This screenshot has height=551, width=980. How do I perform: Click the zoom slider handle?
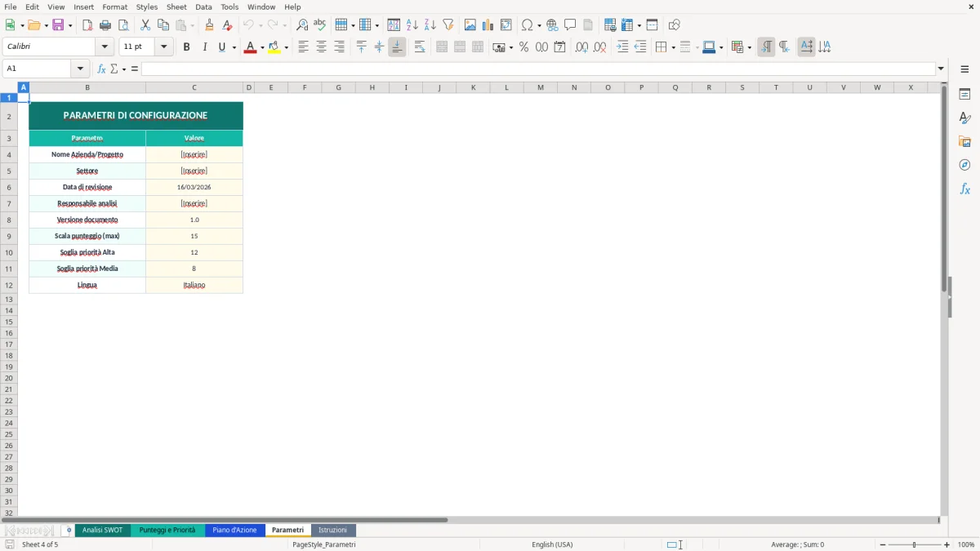915,544
